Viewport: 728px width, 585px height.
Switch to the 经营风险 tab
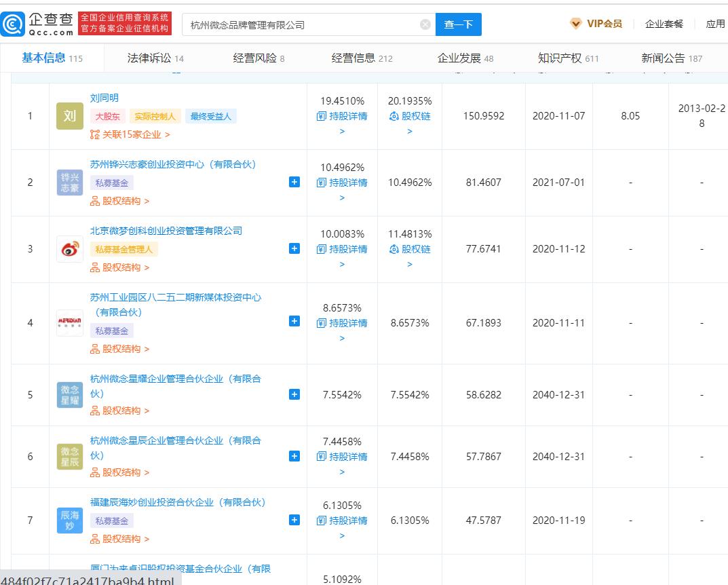coord(258,58)
